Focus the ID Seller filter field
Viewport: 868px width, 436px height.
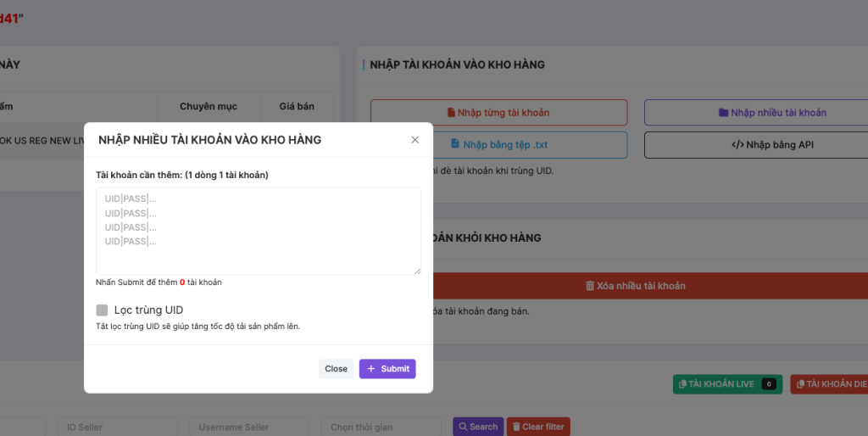pos(117,428)
